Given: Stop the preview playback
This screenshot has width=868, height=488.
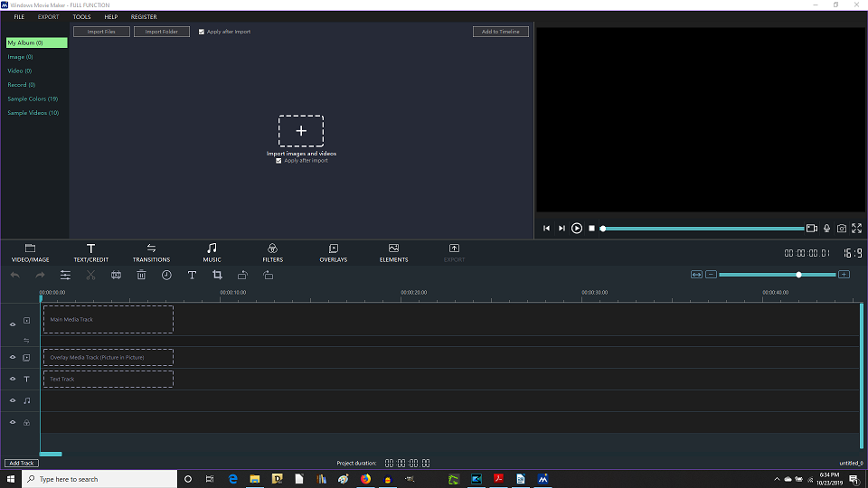Looking at the screenshot, I should (591, 228).
